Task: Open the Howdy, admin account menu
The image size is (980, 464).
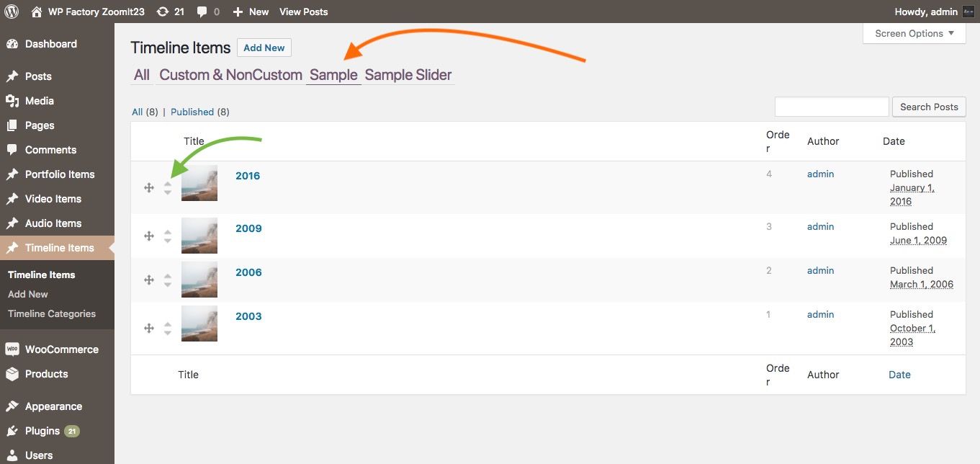Action: 932,12
